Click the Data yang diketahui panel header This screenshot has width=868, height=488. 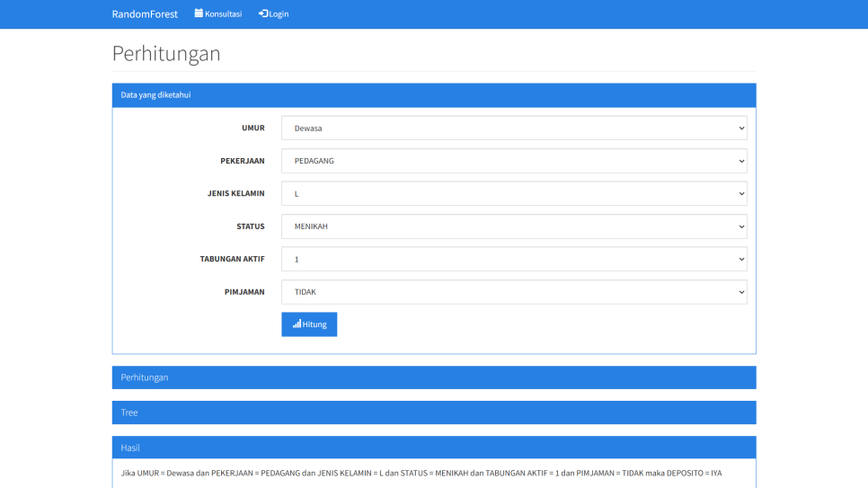click(433, 95)
